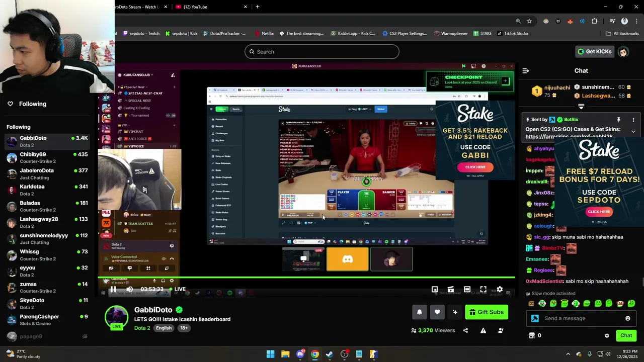Open picture-in-picture mini player
The image size is (644, 362).
pos(435,289)
